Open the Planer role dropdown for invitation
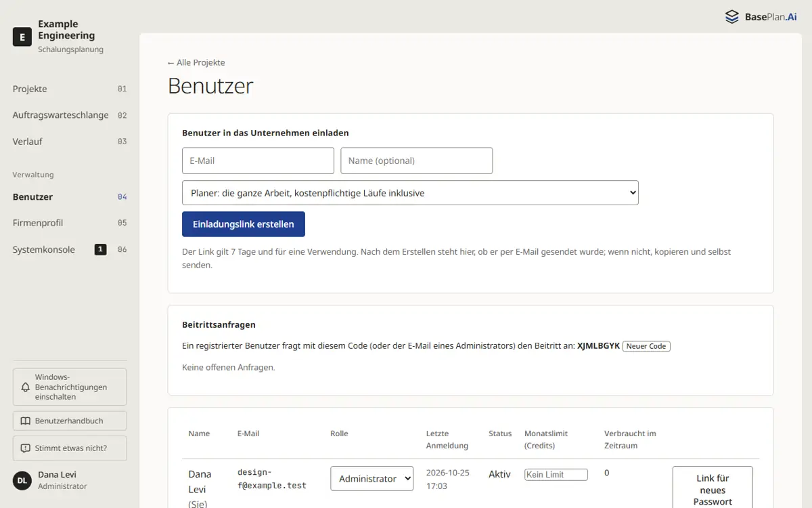The height and width of the screenshot is (508, 812). 410,192
